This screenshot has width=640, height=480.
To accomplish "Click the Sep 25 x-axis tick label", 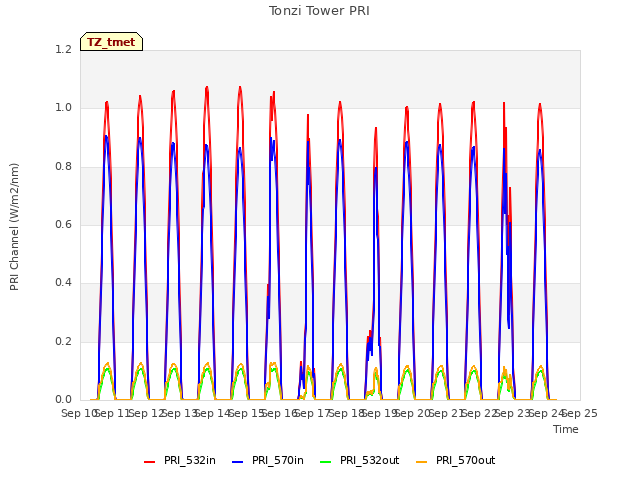I will coord(580,413).
